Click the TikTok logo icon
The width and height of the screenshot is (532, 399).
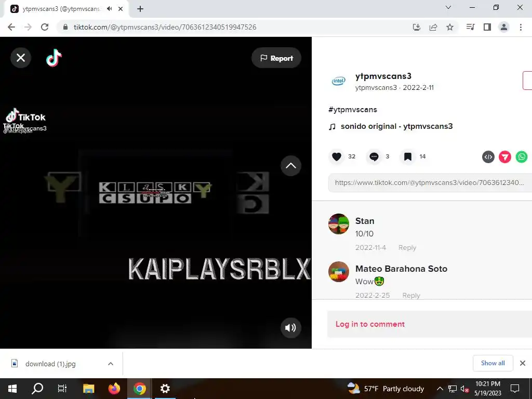pos(54,58)
